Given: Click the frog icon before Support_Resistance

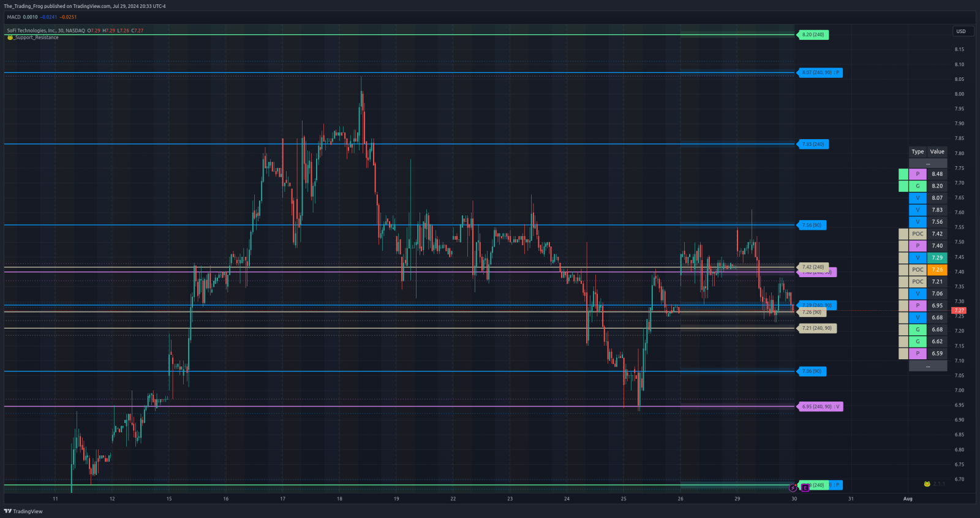Looking at the screenshot, I should (10, 37).
